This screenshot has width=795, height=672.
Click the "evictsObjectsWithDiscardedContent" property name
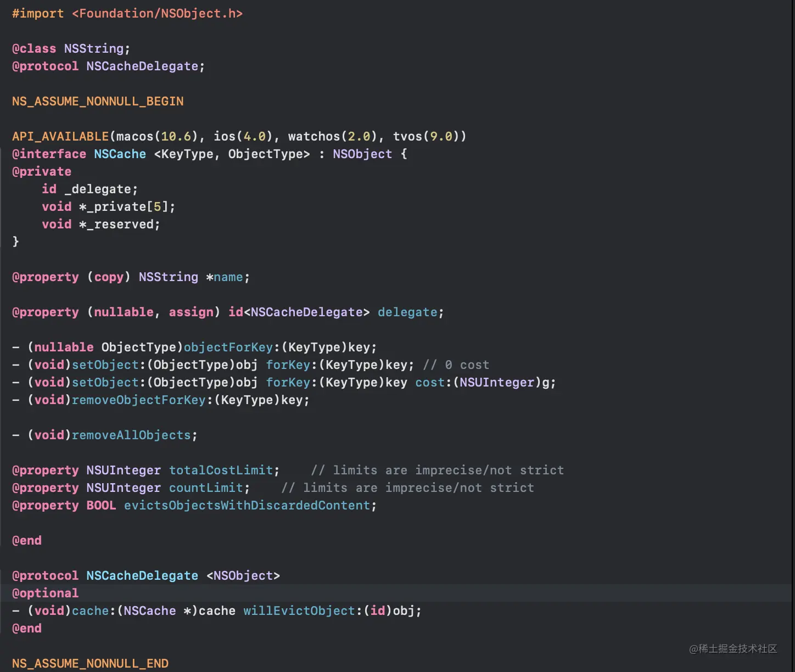(247, 505)
